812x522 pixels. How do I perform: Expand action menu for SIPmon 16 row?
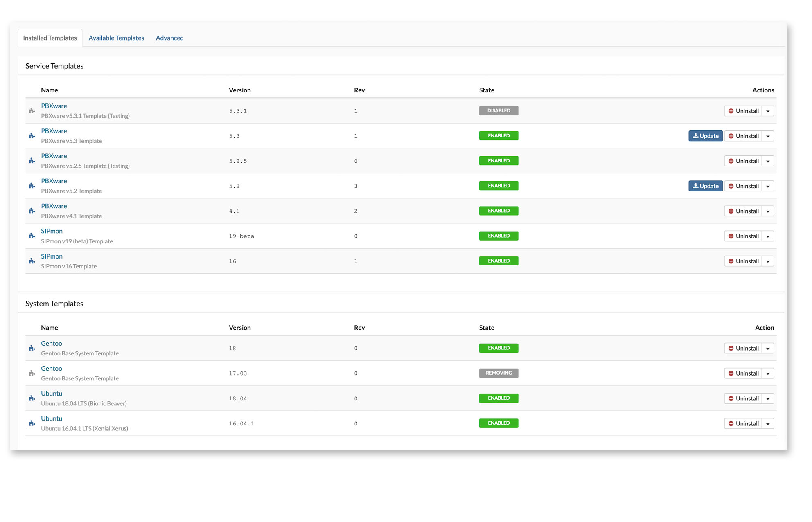pyautogui.click(x=768, y=261)
